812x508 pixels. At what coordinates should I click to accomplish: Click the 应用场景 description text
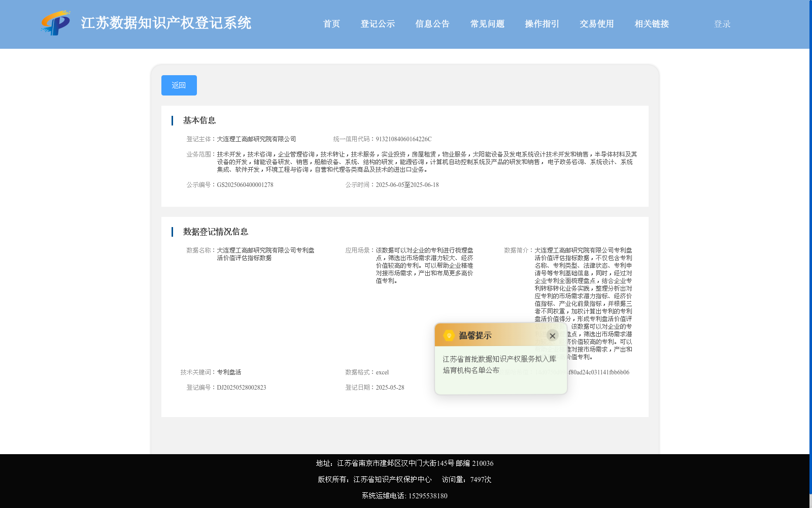(424, 266)
